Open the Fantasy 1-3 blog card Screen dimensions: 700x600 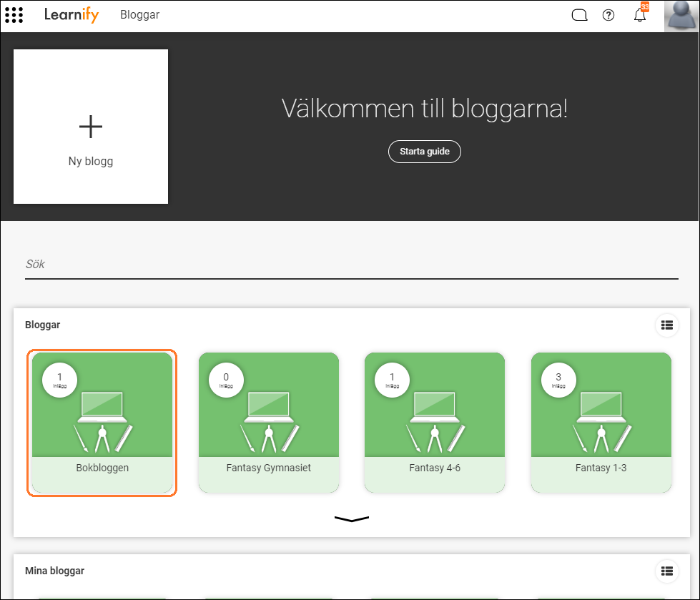(x=601, y=423)
